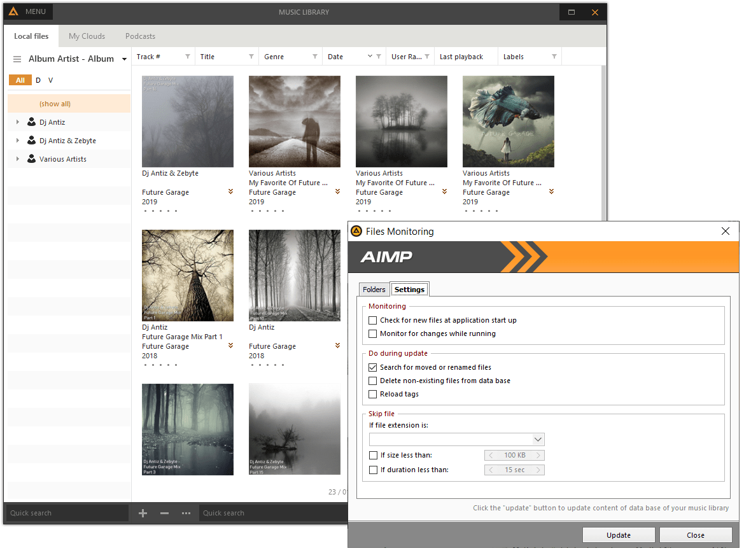Viewport: 751px width, 560px height.
Task: Click the plus icon to add files
Action: point(143,513)
